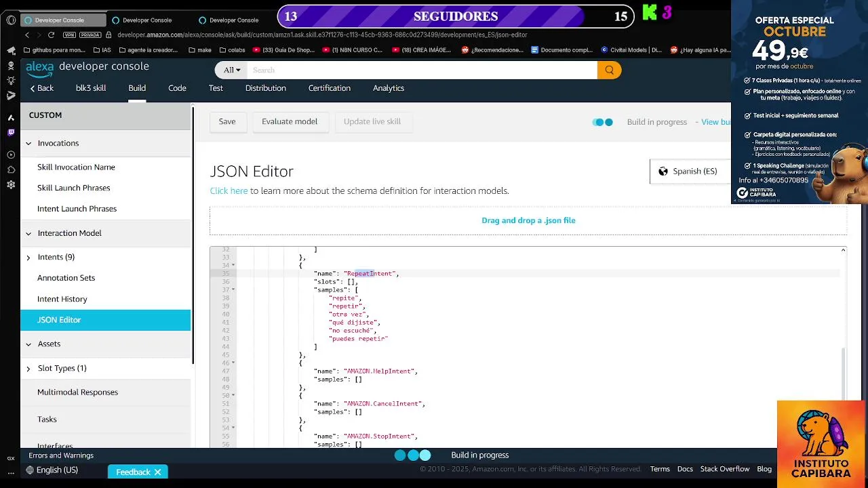Click the orange search magnifier button
This screenshot has height=488, width=868.
[609, 70]
